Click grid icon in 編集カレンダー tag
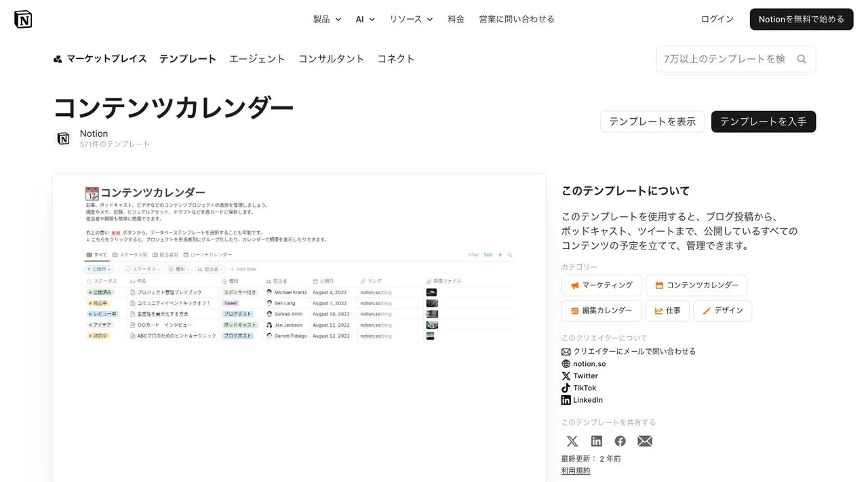Viewport: 868px width, 482px height. (575, 310)
